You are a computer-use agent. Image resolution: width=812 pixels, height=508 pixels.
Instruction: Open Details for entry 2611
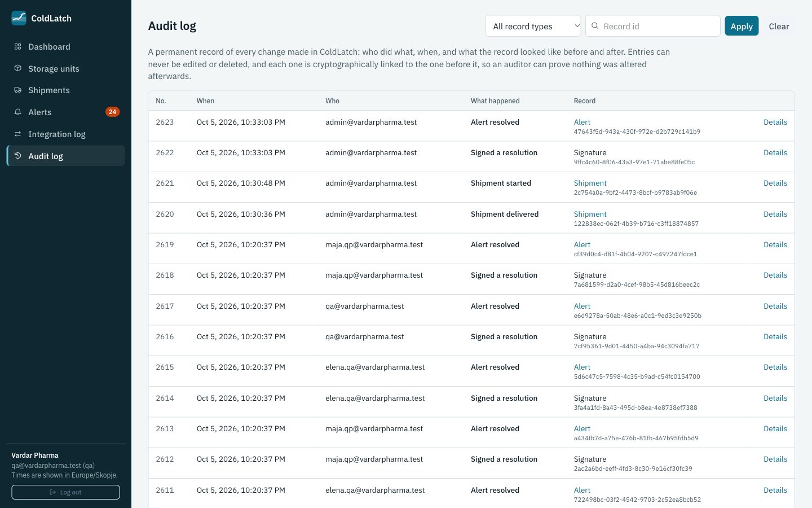tap(775, 490)
